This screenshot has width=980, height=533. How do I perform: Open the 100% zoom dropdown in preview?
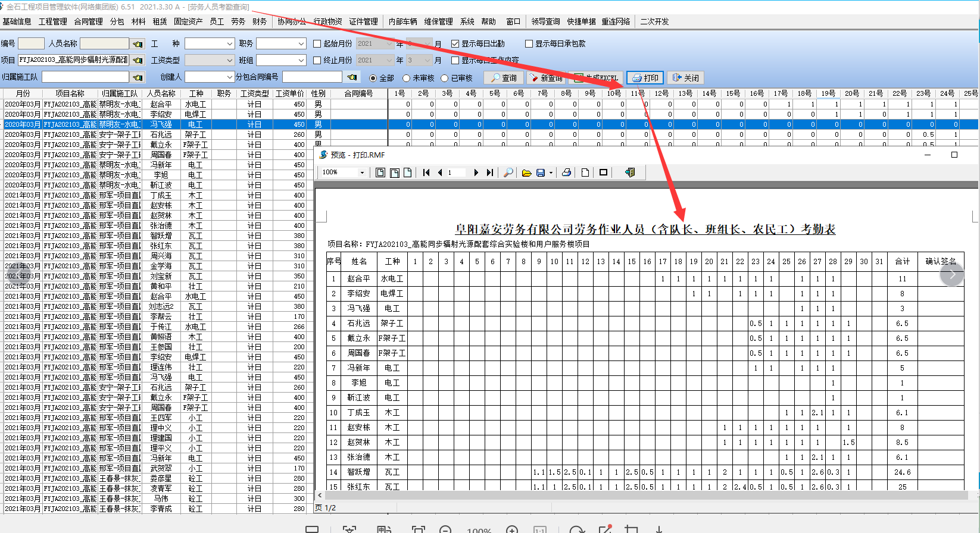coord(362,173)
